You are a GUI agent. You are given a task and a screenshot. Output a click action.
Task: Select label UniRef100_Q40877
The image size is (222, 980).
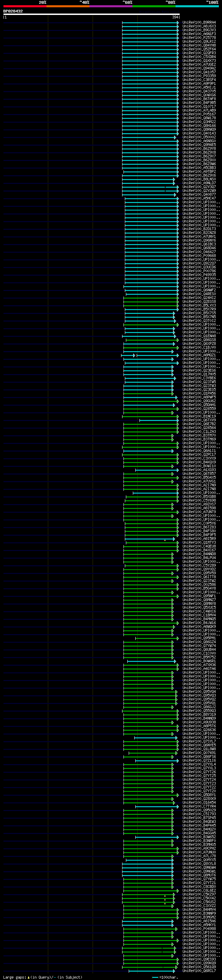coord(199,194)
